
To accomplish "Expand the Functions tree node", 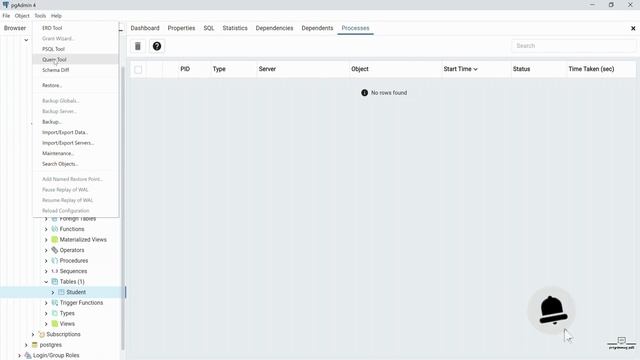I will pyautogui.click(x=46, y=229).
